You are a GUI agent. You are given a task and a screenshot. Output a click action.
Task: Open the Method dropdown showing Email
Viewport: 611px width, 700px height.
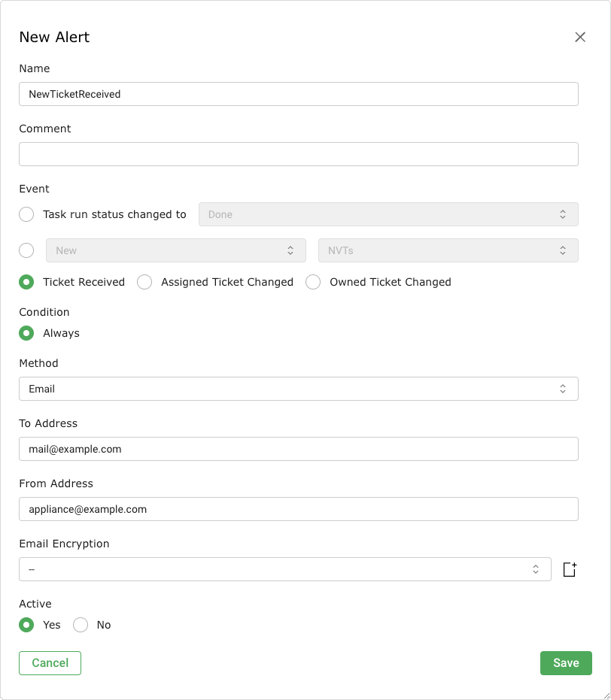click(x=298, y=389)
